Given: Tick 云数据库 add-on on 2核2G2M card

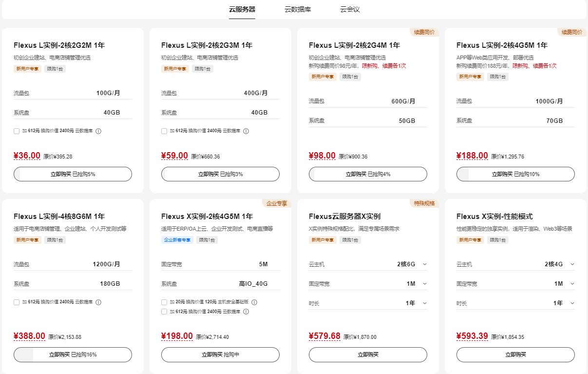Looking at the screenshot, I should tap(17, 131).
